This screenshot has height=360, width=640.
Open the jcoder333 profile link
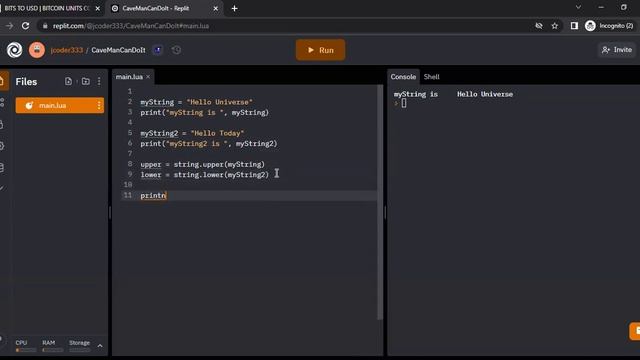pyautogui.click(x=67, y=50)
